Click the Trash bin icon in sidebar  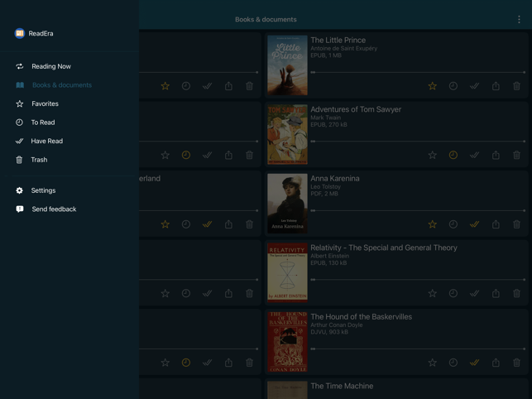[19, 160]
